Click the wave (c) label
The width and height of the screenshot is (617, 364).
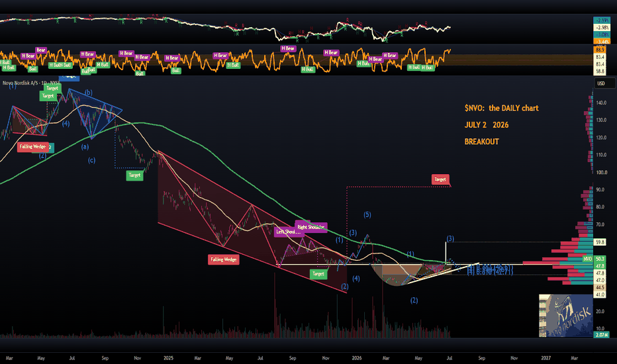click(91, 160)
